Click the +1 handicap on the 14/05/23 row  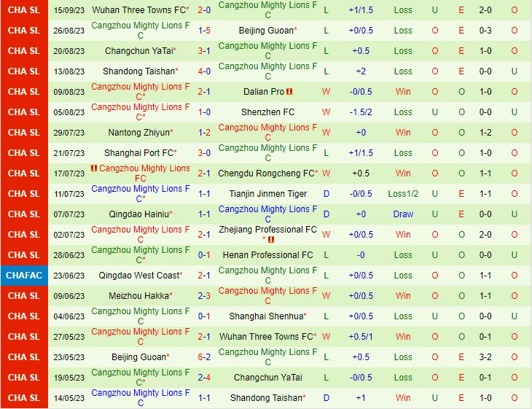361,398
